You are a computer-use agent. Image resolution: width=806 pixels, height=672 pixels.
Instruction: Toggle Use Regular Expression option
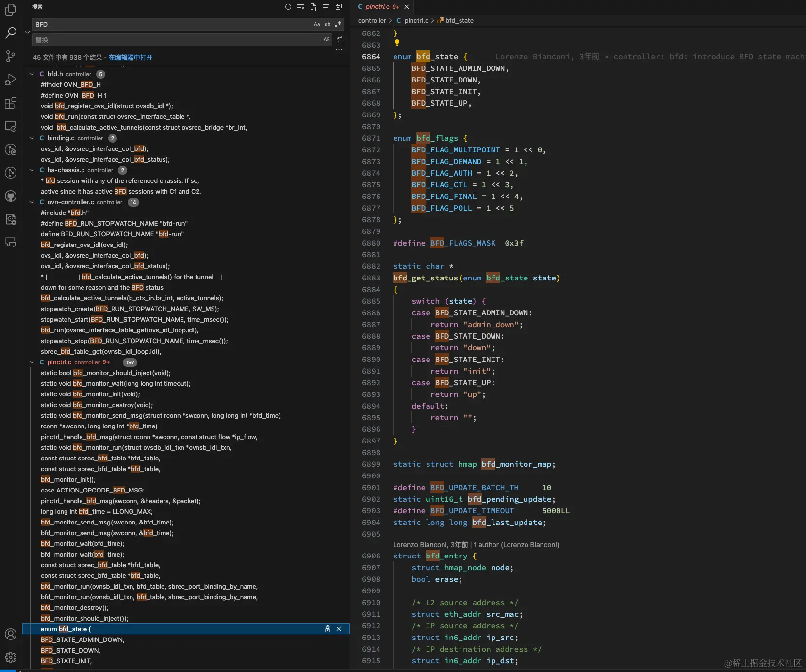pos(338,24)
